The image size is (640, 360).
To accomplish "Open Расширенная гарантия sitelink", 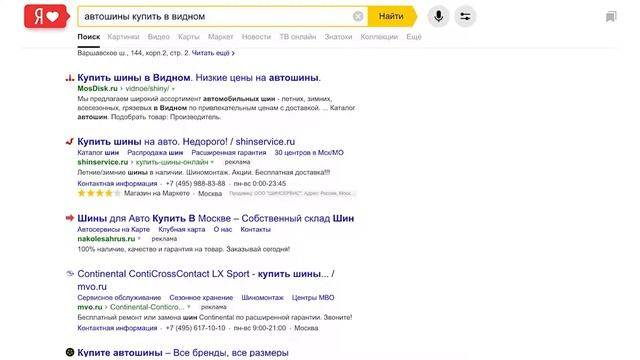I will (229, 153).
